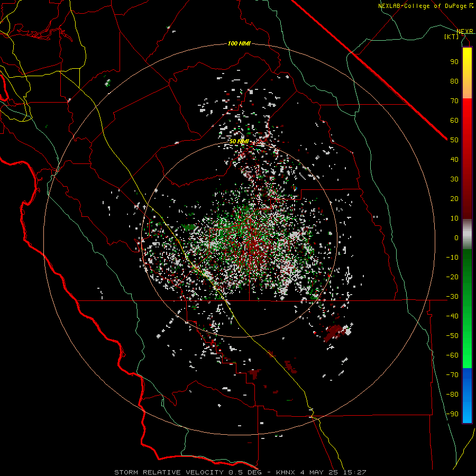
Task: Click the 30 value on the velocity scale
Action: click(x=454, y=179)
